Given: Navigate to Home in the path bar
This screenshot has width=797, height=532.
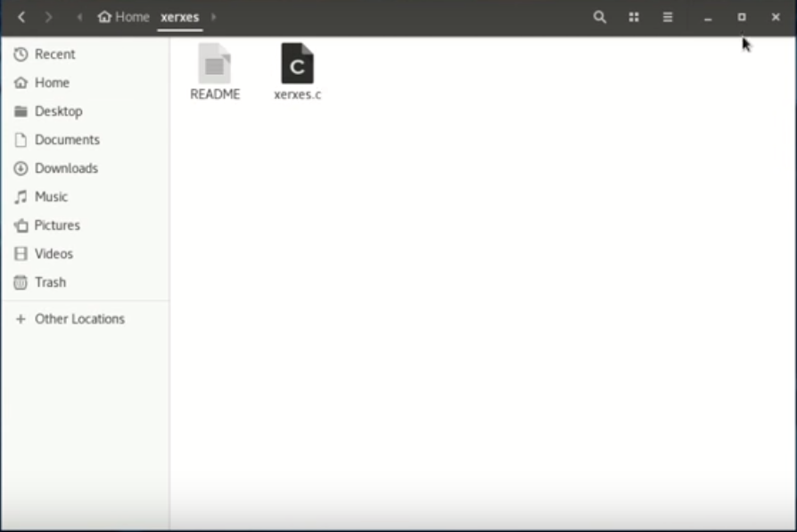Looking at the screenshot, I should click(x=124, y=17).
